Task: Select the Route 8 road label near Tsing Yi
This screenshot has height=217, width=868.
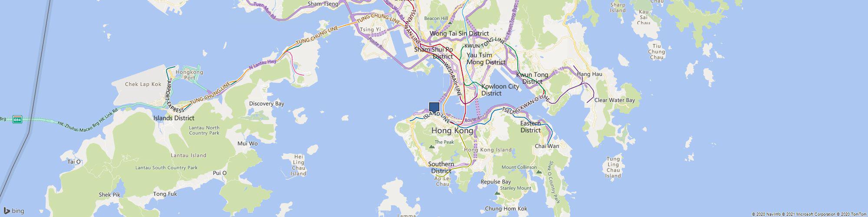Action: click(375, 42)
